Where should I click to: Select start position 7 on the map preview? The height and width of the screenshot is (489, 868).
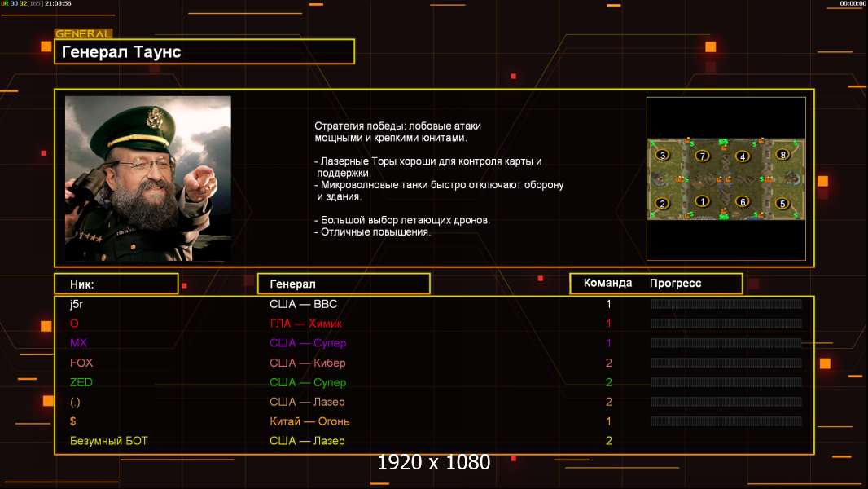click(703, 156)
